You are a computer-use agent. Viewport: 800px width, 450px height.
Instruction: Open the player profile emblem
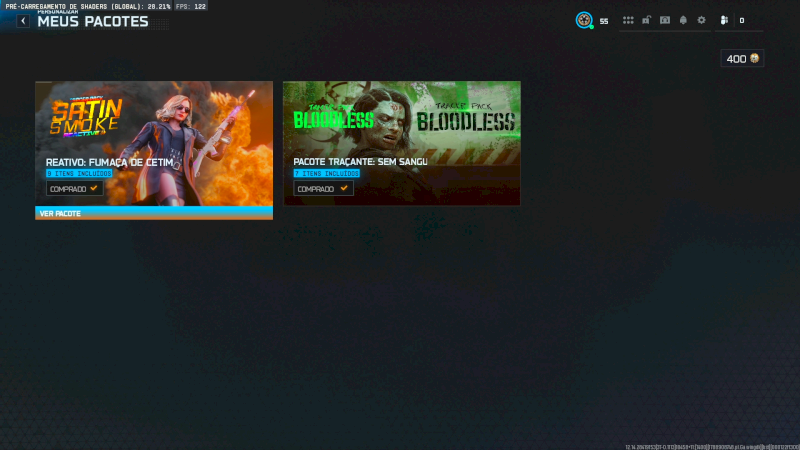pos(584,20)
